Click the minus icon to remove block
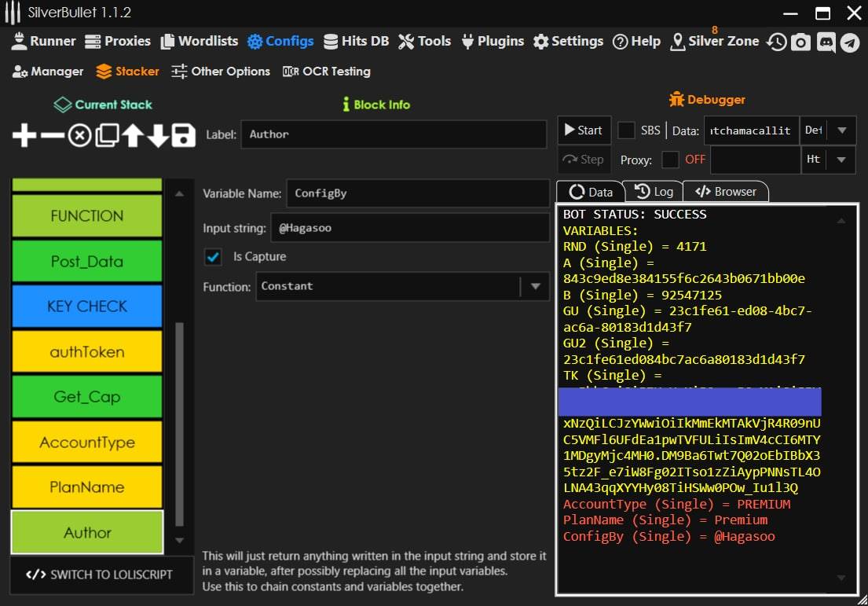 click(x=52, y=136)
